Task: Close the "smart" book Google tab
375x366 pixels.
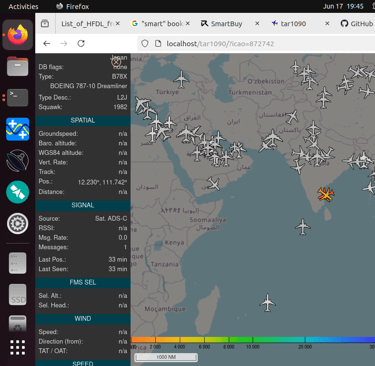Action: tap(188, 23)
